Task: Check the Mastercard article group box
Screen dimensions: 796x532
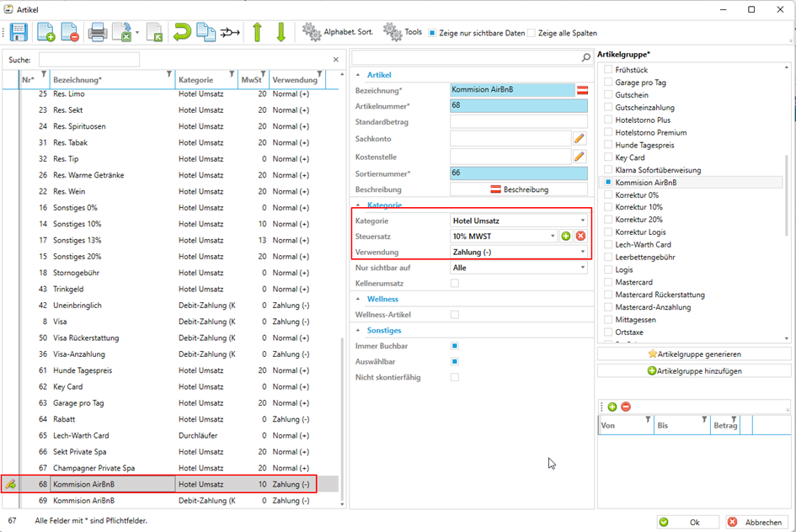Action: point(608,283)
